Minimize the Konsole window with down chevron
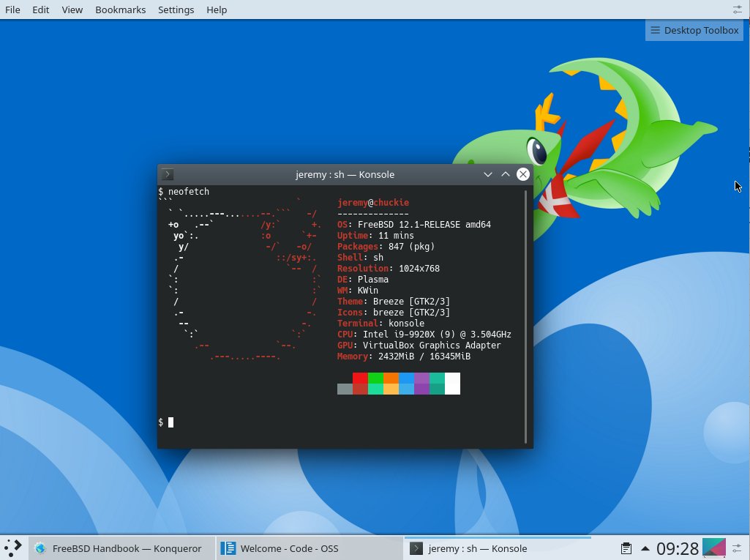The height and width of the screenshot is (560, 750). click(x=488, y=174)
